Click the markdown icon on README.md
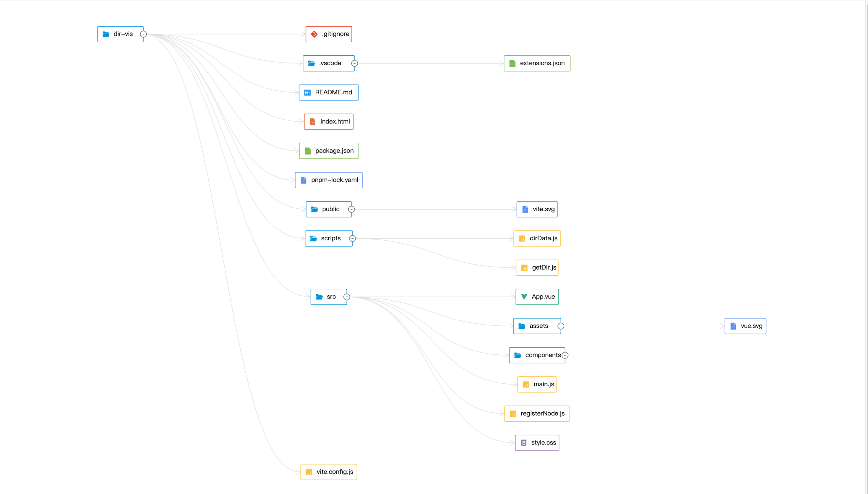 (307, 93)
